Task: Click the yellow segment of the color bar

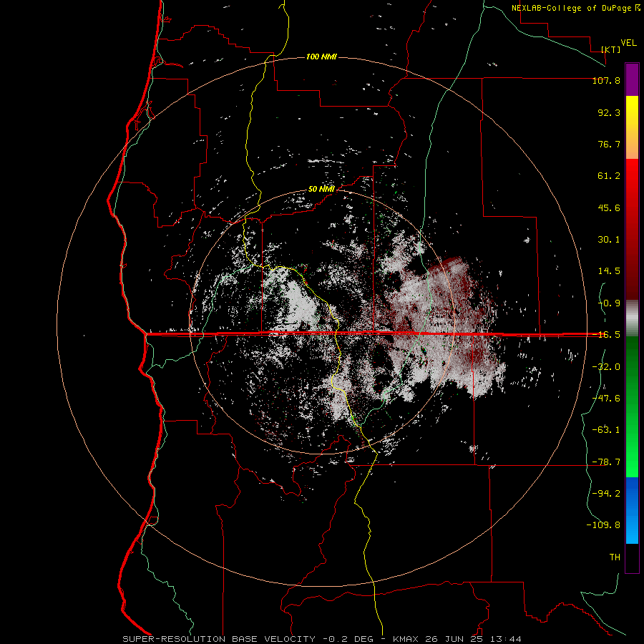Action: point(632,127)
